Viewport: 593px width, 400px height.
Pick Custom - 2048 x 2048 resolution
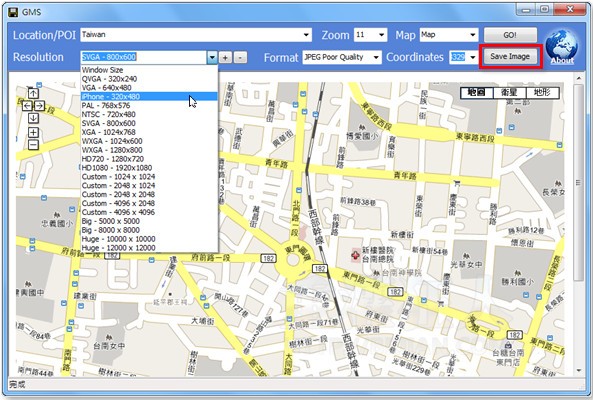point(149,194)
